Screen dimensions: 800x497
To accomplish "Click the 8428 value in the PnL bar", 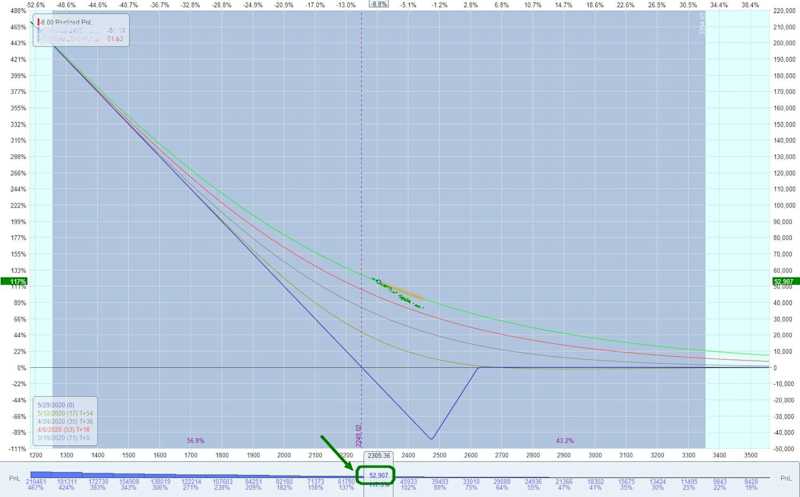I will coord(751,481).
